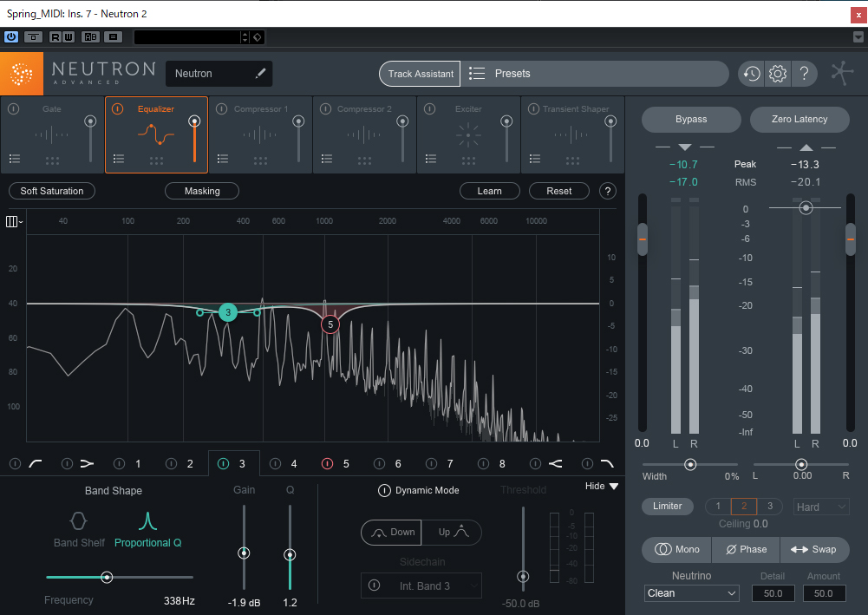Enable Compressor 1 power toggle
The height and width of the screenshot is (615, 868).
coord(221,109)
